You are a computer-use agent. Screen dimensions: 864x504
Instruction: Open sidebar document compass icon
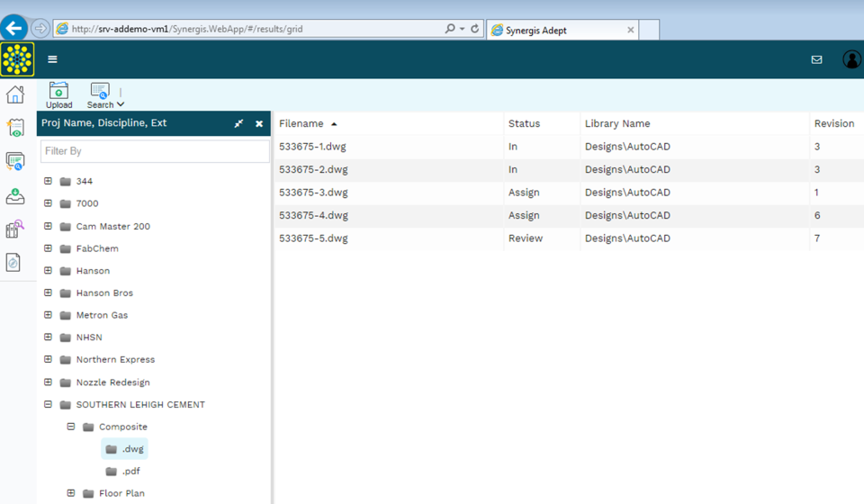click(13, 262)
